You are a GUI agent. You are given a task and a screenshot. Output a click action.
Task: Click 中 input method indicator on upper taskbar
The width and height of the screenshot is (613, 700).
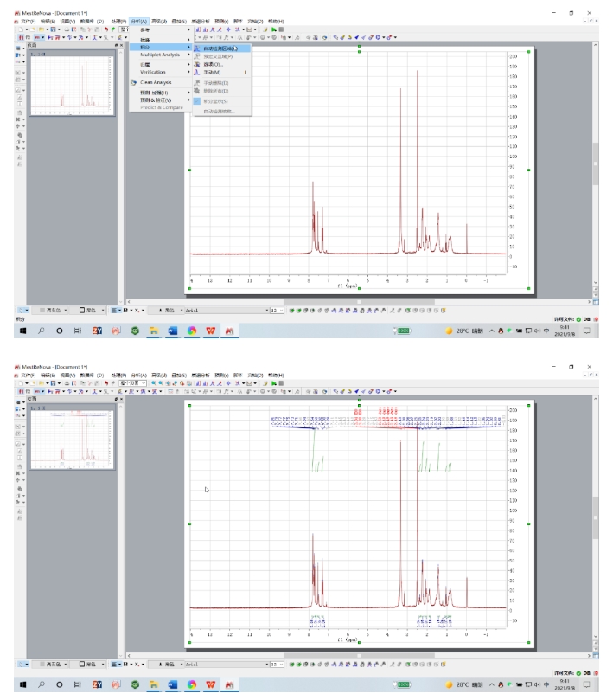pyautogui.click(x=546, y=331)
